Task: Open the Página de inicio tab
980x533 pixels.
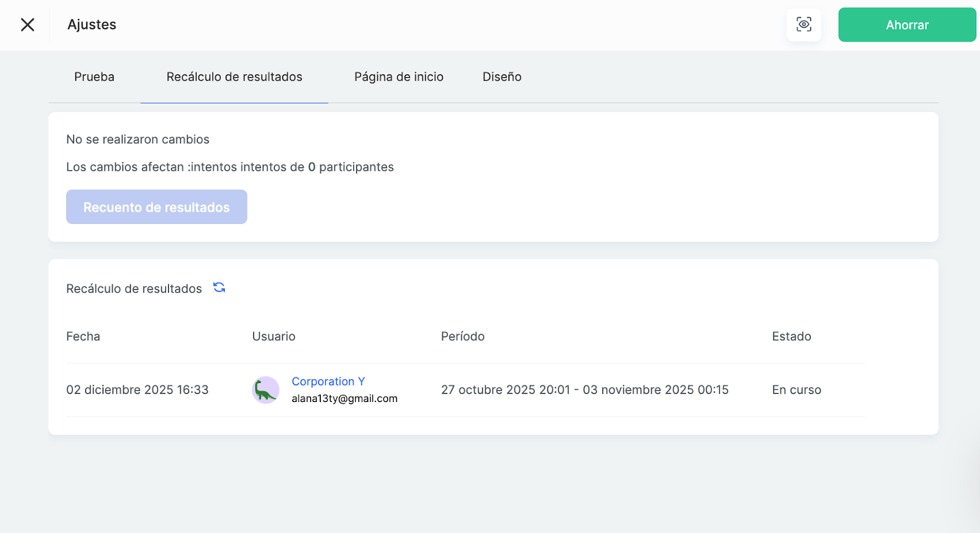Action: 399,77
